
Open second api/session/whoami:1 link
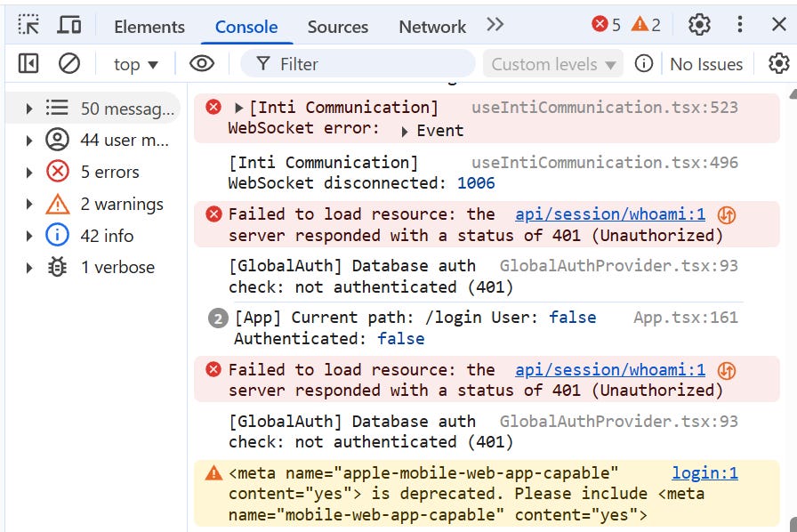point(610,370)
